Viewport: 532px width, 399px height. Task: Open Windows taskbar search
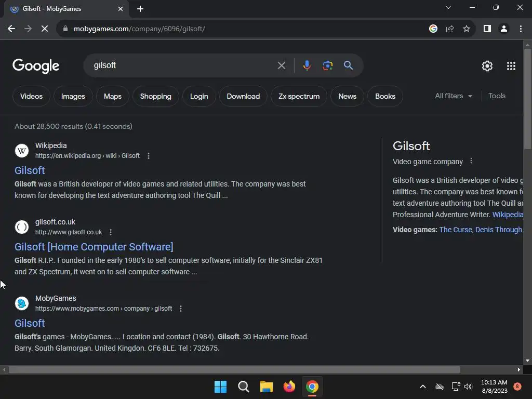pyautogui.click(x=244, y=387)
